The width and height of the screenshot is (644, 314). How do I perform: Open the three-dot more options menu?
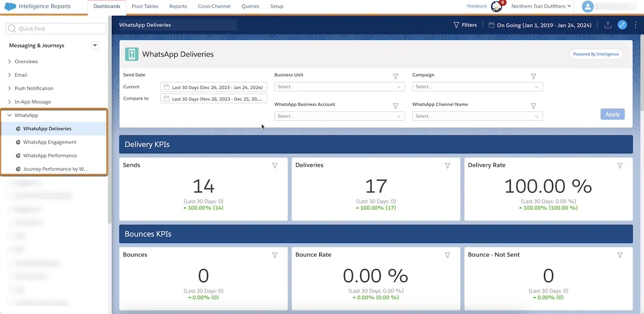(x=635, y=25)
